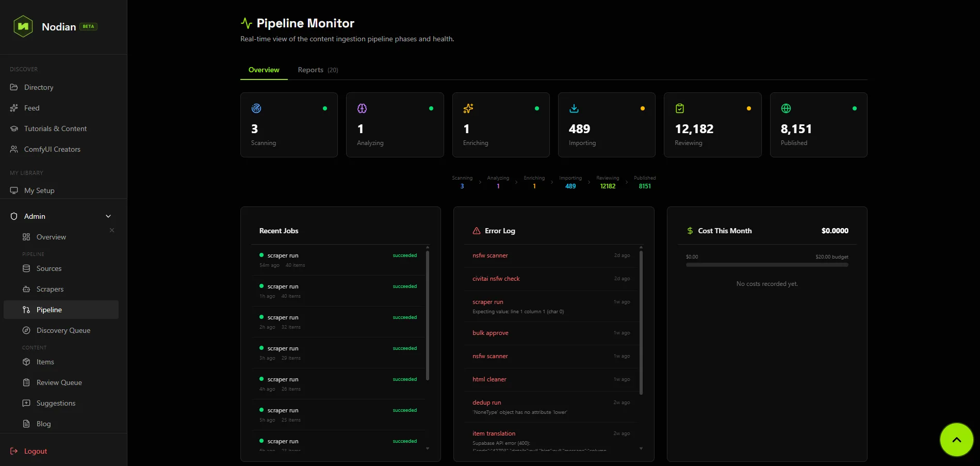The width and height of the screenshot is (980, 466).
Task: Click the Importing 489 flow step
Action: 570,182
